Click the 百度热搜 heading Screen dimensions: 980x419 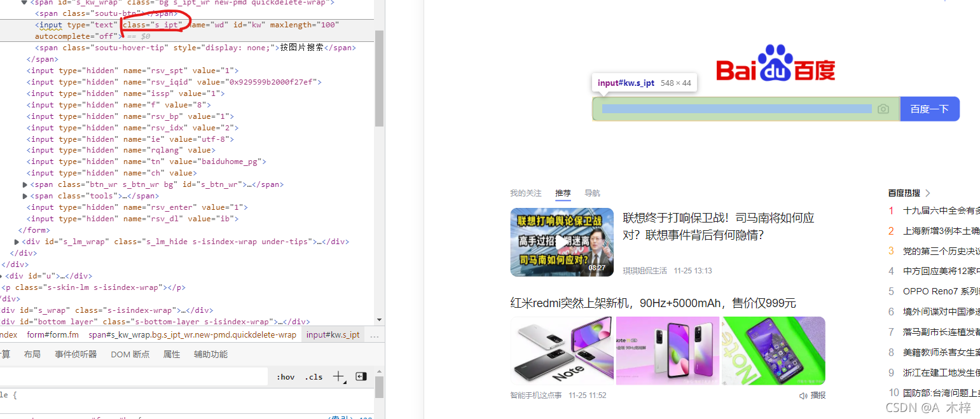point(904,193)
